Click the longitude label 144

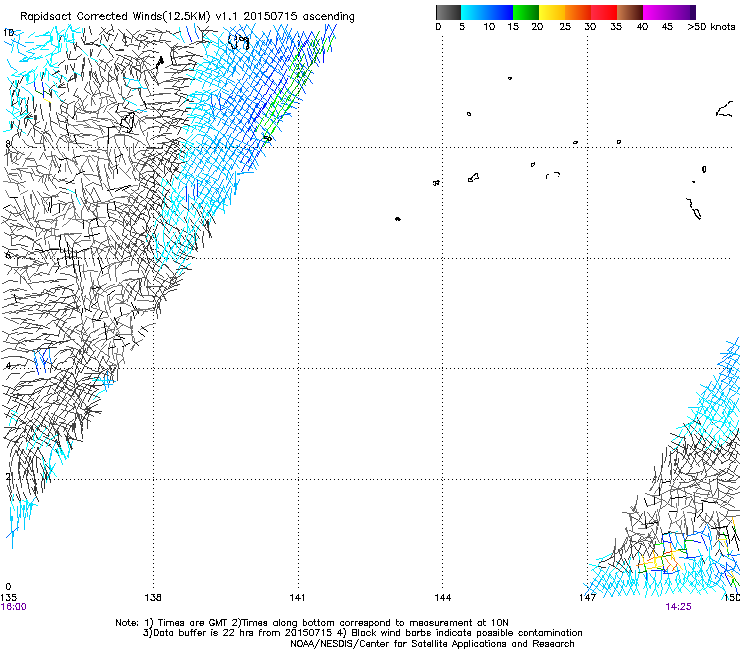(x=443, y=598)
